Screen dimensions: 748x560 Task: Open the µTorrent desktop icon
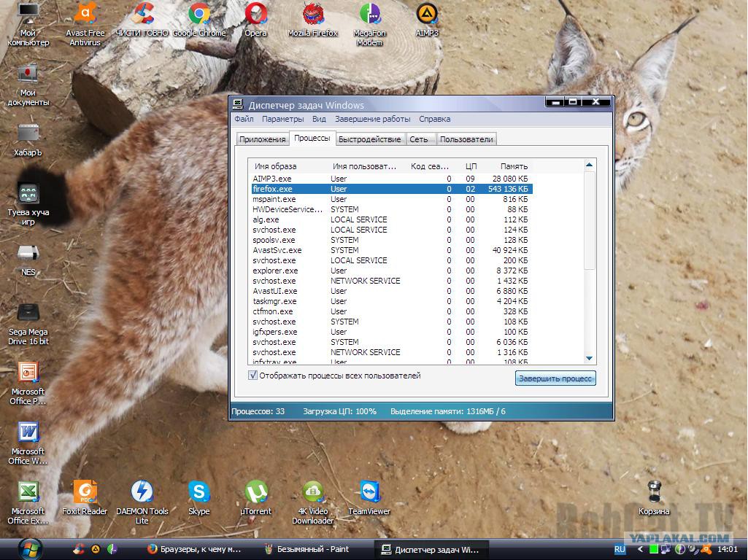(x=255, y=498)
